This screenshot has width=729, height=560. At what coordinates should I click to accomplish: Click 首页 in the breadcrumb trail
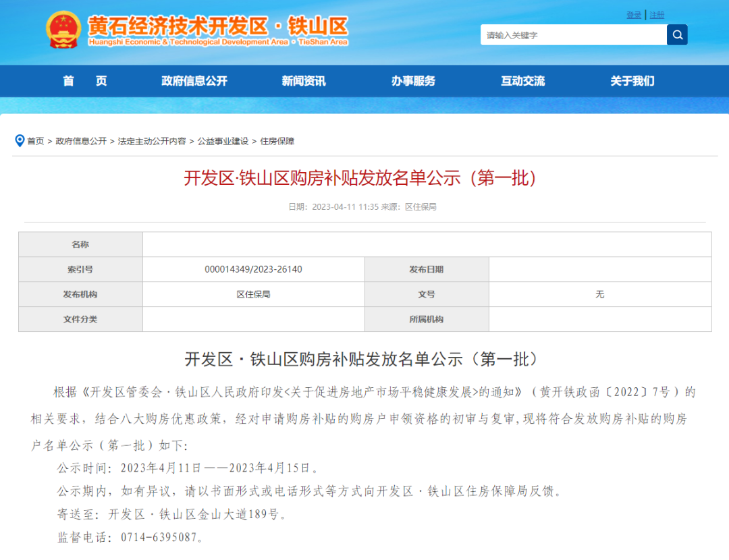coord(36,141)
